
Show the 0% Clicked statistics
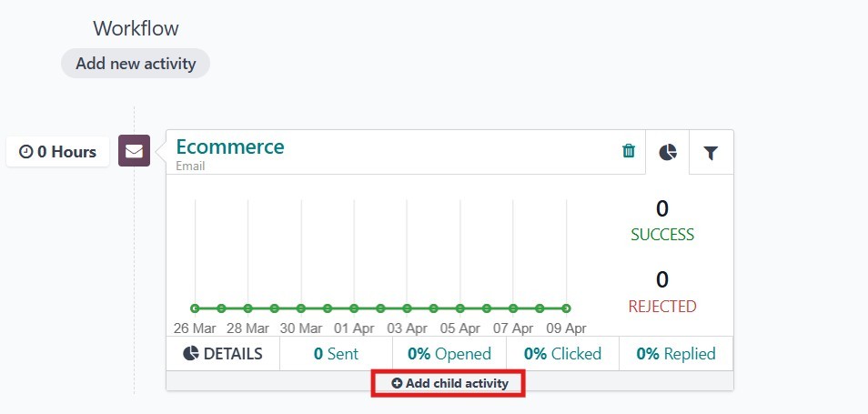pyautogui.click(x=561, y=354)
